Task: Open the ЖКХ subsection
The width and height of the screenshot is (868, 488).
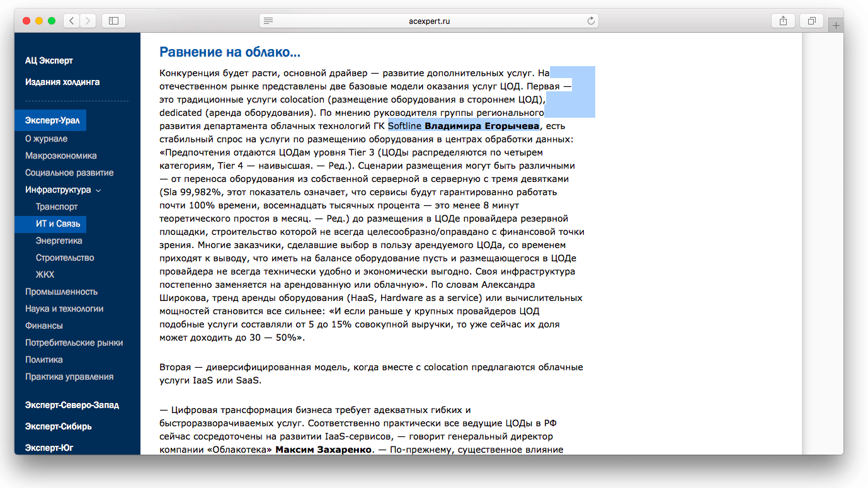Action: tap(45, 275)
